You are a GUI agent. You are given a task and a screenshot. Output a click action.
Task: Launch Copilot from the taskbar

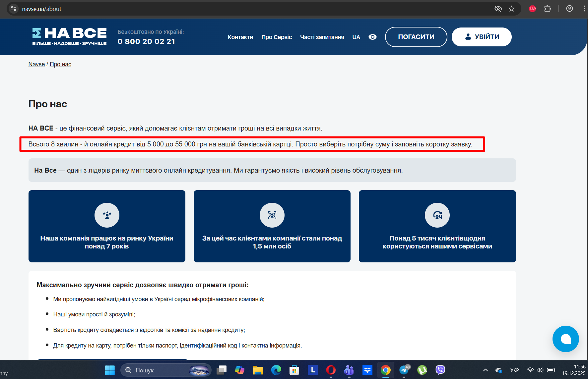tap(239, 370)
